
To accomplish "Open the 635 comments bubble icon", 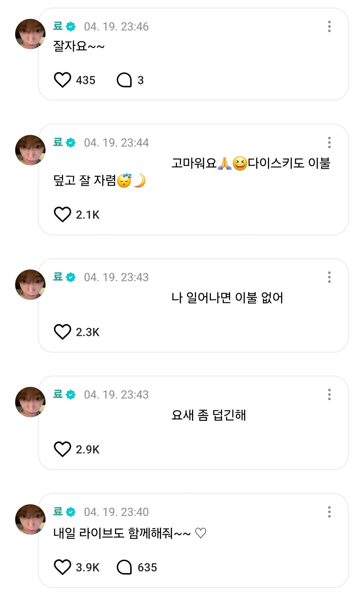I will click(x=124, y=567).
